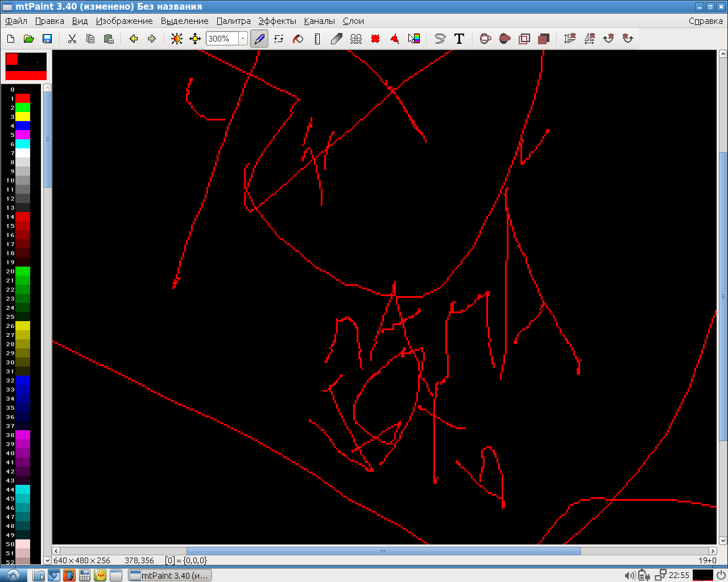Select the Lasso Selection tool
728x582 pixels.
pos(440,39)
